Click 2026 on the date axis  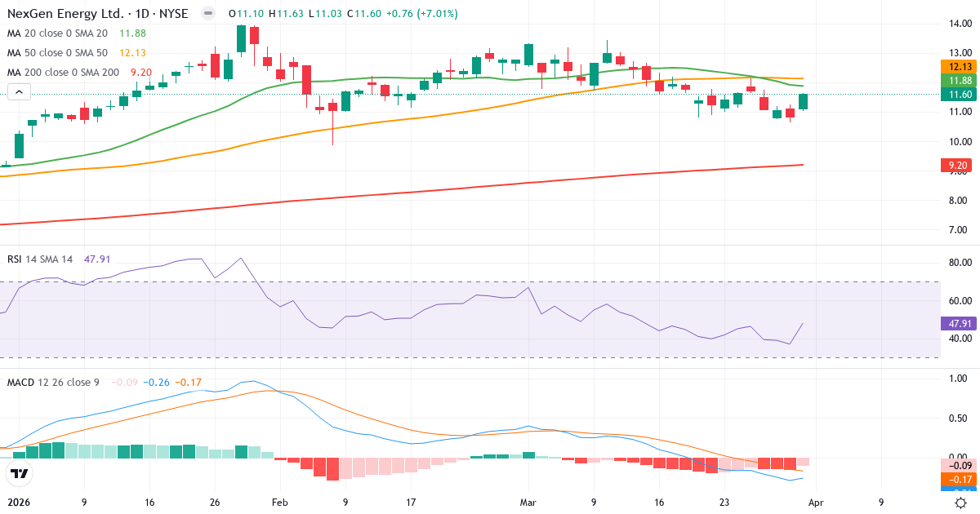point(19,503)
